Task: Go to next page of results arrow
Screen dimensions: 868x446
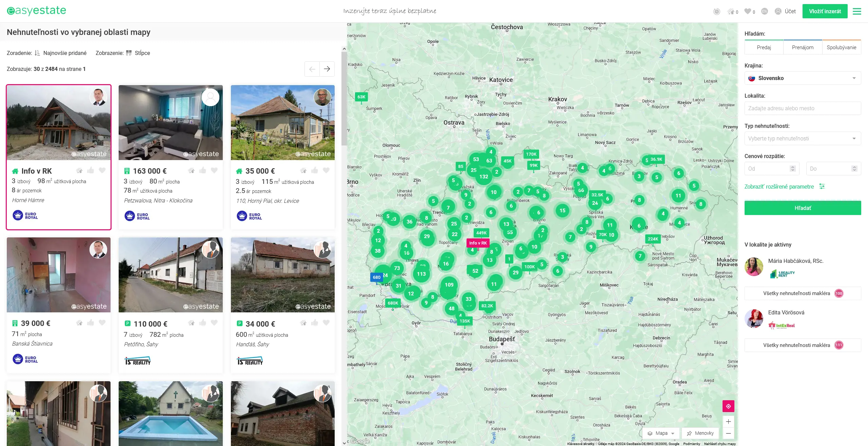Action: (327, 69)
